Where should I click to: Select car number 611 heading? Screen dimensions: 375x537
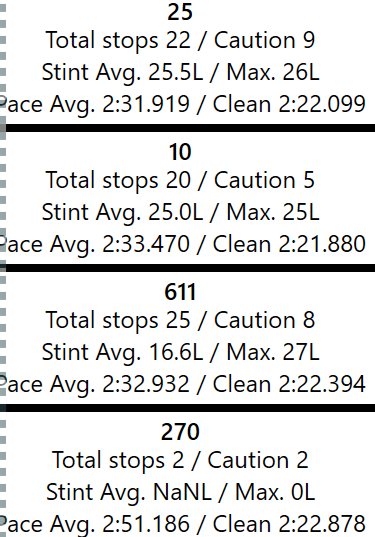180,292
